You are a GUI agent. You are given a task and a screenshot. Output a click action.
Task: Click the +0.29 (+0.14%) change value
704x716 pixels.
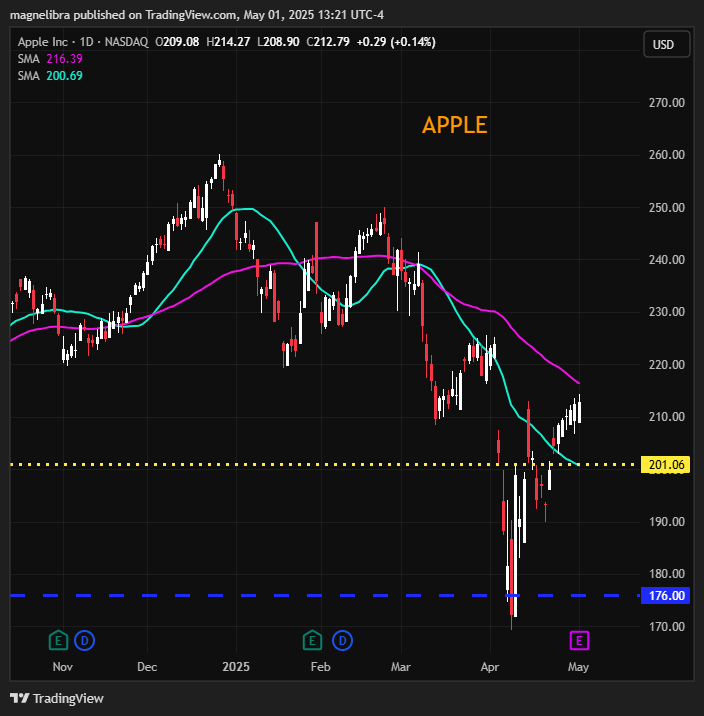[x=396, y=42]
